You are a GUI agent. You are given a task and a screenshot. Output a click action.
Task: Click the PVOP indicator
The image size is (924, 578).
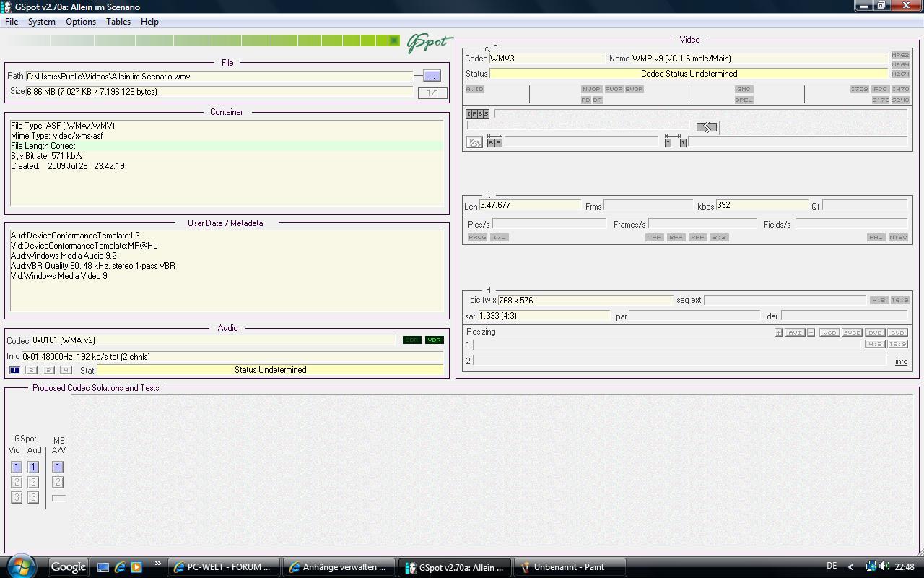click(x=614, y=89)
